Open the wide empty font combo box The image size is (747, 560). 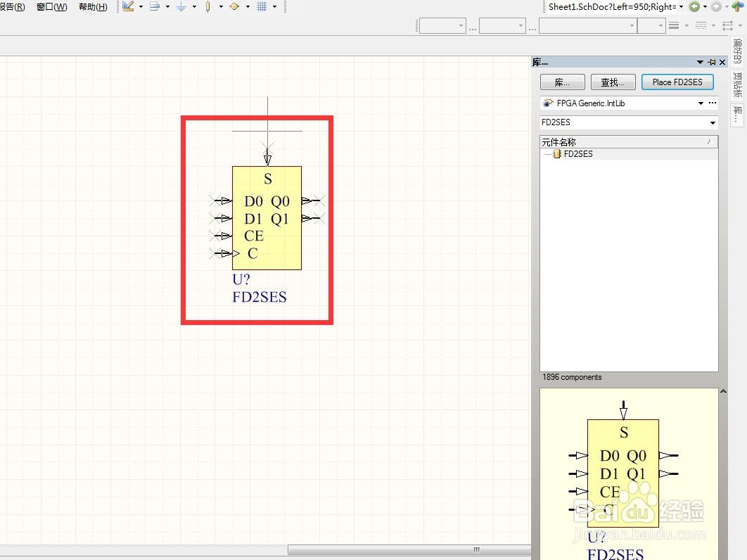[588, 26]
